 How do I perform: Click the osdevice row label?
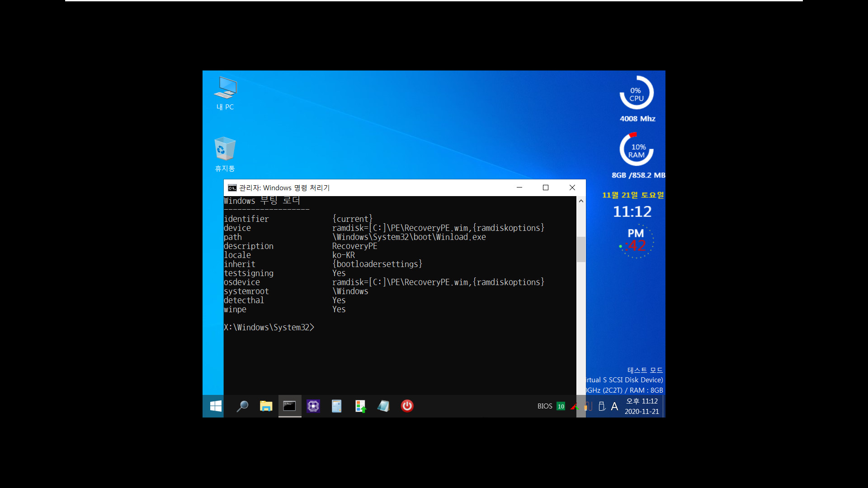(242, 282)
